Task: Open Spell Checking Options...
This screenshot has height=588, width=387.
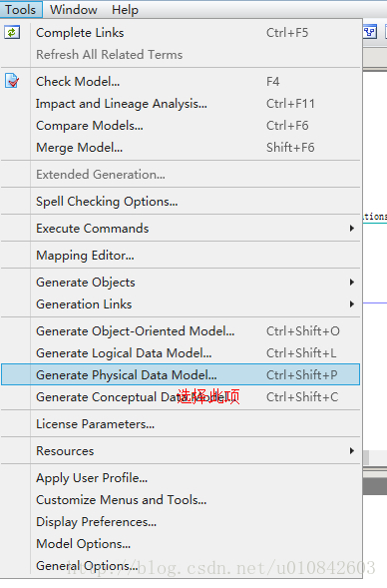Action: pyautogui.click(x=181, y=202)
